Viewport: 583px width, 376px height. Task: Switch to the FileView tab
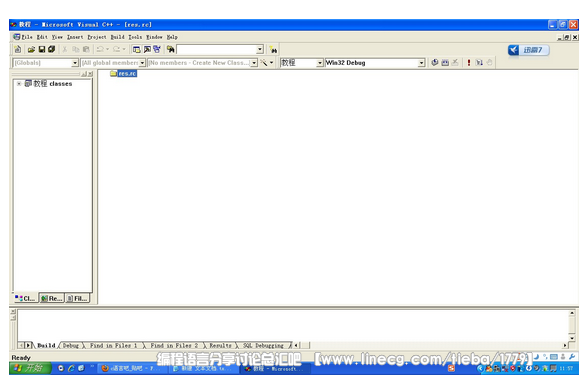78,298
